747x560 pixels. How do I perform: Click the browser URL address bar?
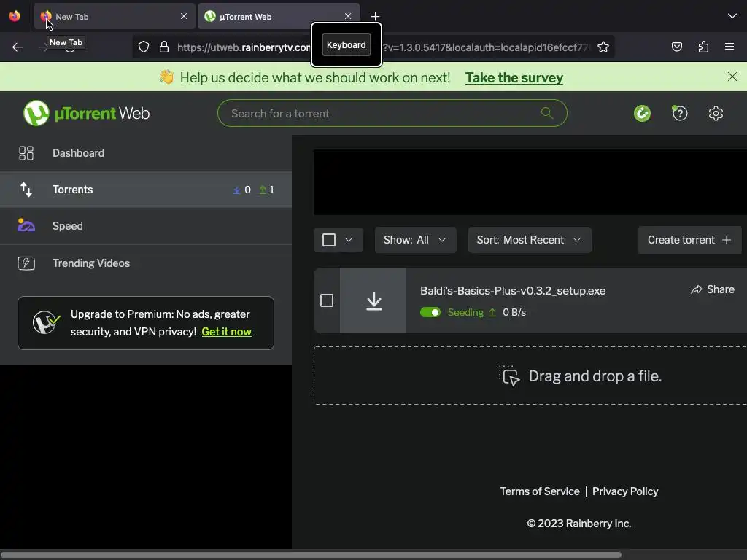pos(373,47)
